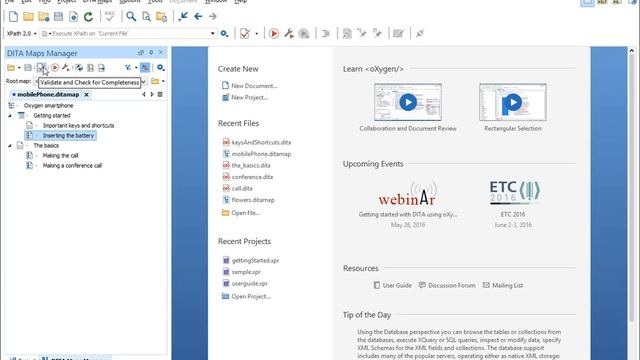Click New Project... link
This screenshot has width=640, height=360.
tap(249, 97)
